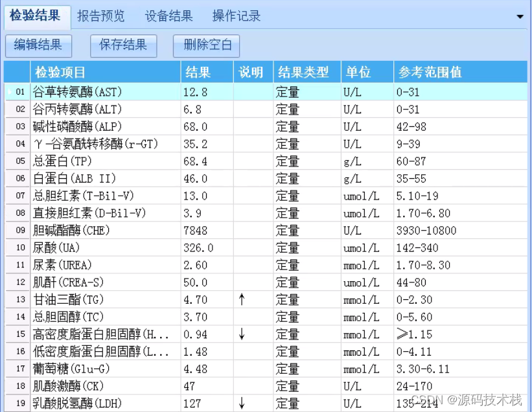532x412 pixels.
Task: Open the dropdown arrow at top right
Action: (520, 16)
